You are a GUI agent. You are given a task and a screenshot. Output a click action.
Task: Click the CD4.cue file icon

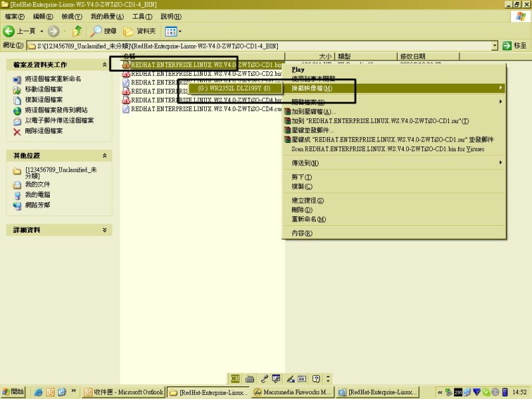(126, 109)
